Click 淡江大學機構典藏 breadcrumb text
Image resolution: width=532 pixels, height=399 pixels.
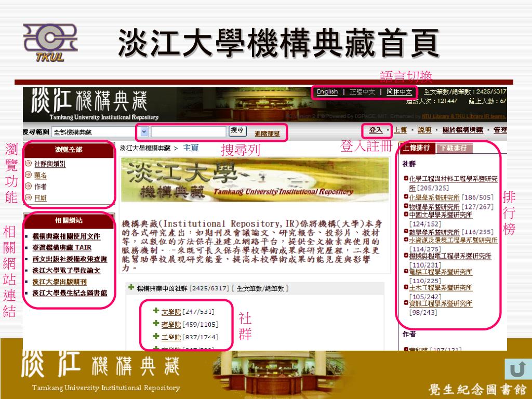[145, 148]
